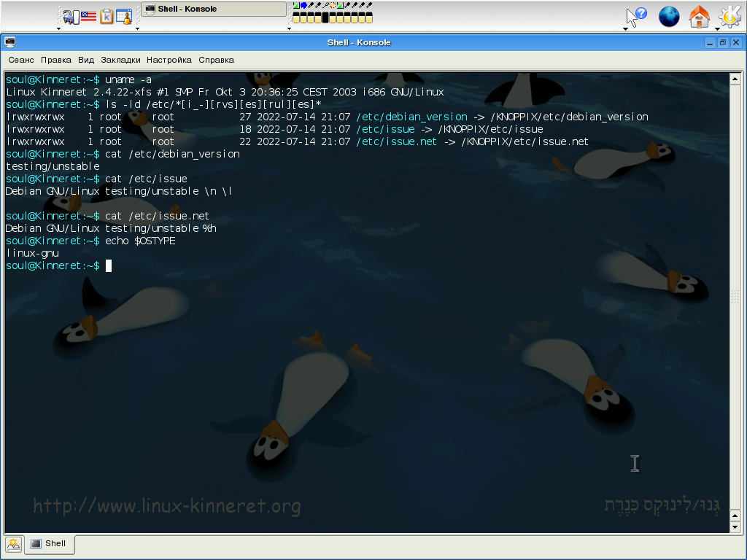The width and height of the screenshot is (747, 560).
Task: Open the Справка menu
Action: (216, 60)
